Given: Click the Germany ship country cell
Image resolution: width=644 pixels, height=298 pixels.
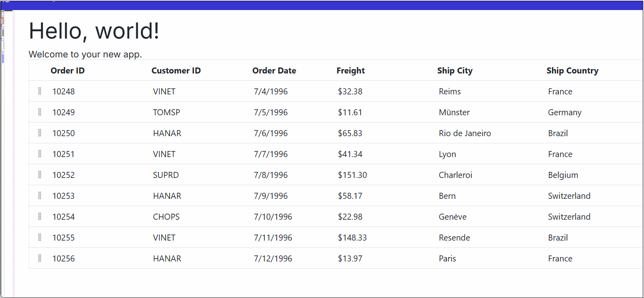Looking at the screenshot, I should (565, 112).
